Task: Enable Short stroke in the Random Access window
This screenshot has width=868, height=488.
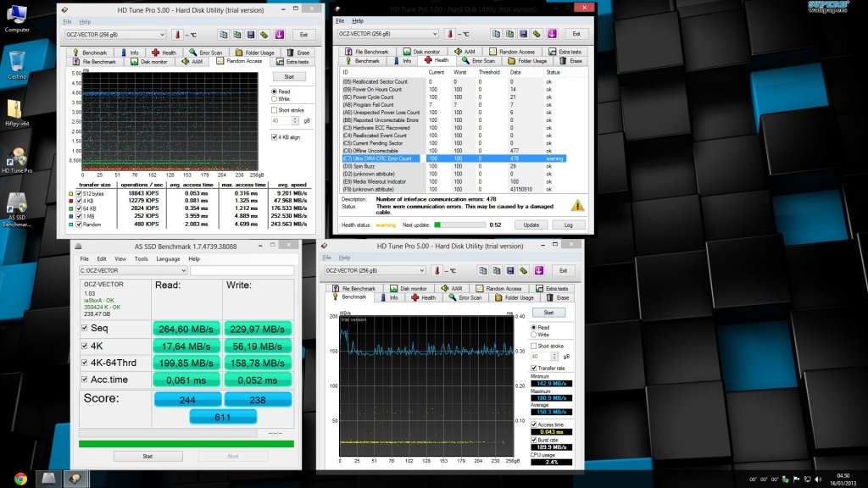Action: click(x=274, y=110)
